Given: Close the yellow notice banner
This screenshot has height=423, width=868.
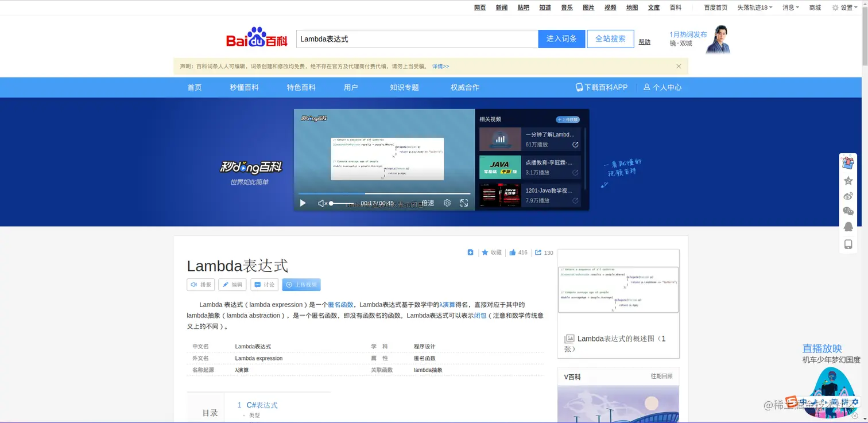Looking at the screenshot, I should point(679,66).
